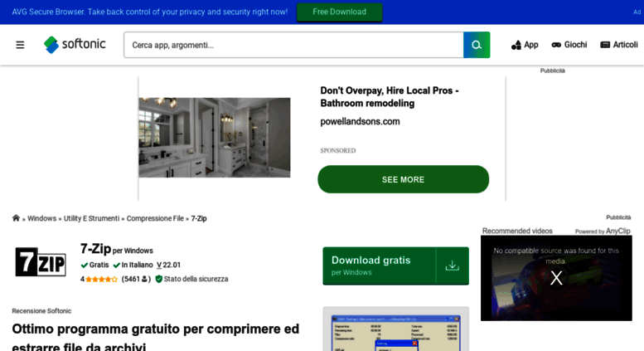
Task: Click the 'Compressione File' breadcrumb
Action: 155,218
